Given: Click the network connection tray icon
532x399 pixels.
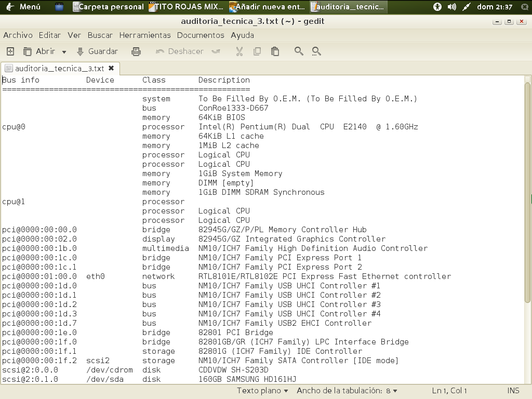Looking at the screenshot, I should tap(466, 7).
